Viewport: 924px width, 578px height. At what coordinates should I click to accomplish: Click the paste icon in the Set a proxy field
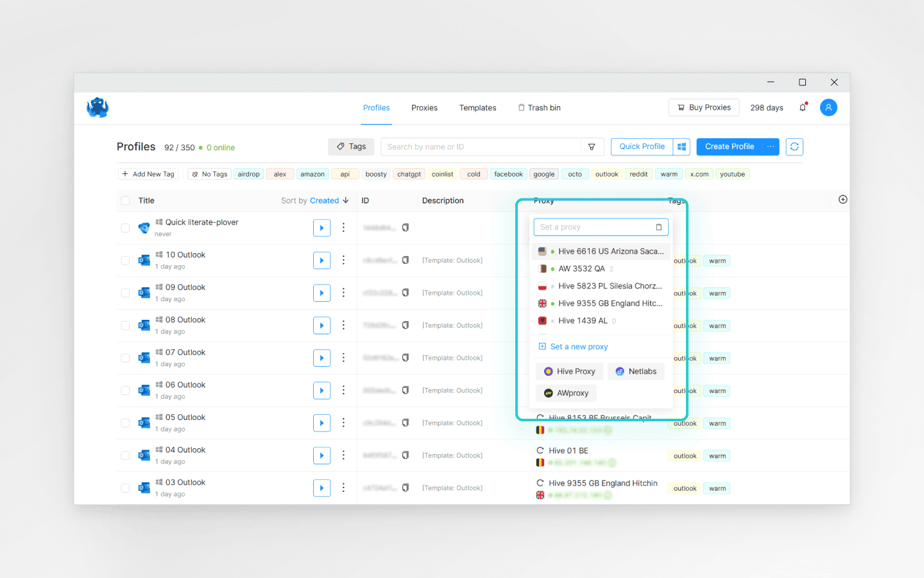658,227
